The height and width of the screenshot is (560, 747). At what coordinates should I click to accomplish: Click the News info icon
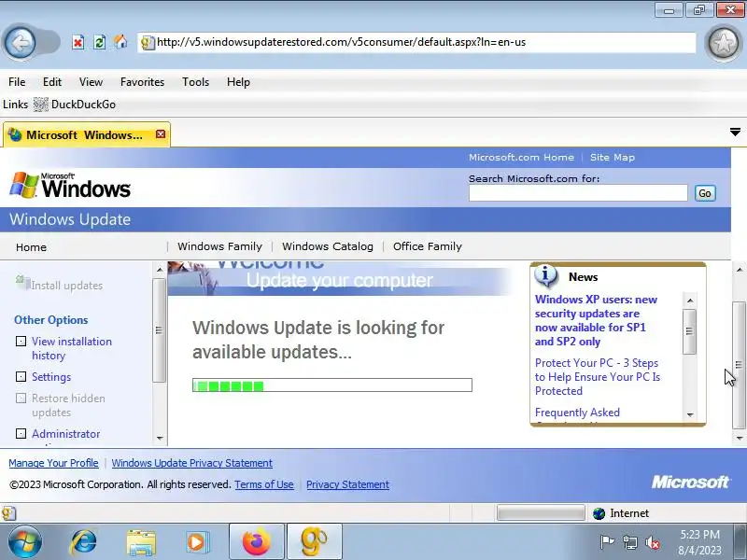(x=546, y=275)
